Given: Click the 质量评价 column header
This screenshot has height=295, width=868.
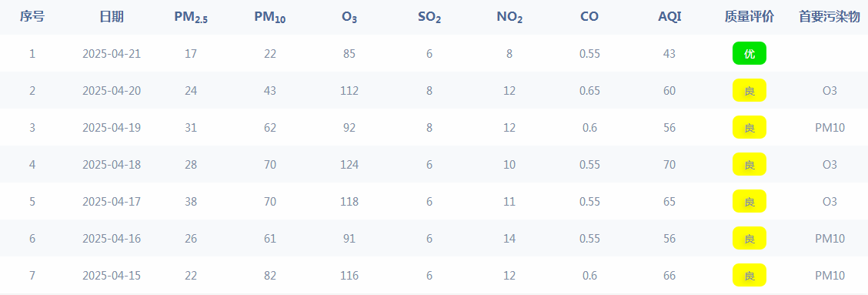Looking at the screenshot, I should [x=749, y=17].
